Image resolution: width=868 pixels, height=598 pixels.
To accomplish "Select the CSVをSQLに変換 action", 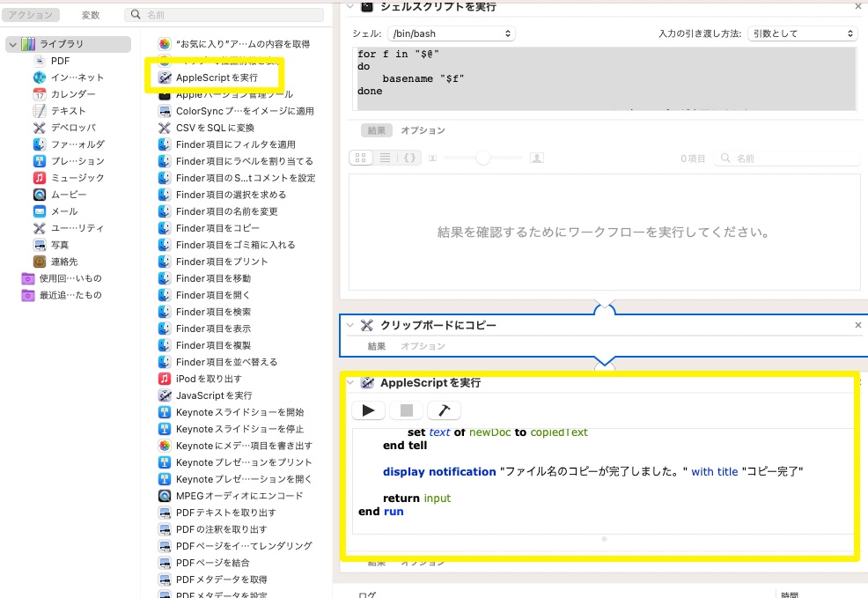I will click(x=215, y=128).
